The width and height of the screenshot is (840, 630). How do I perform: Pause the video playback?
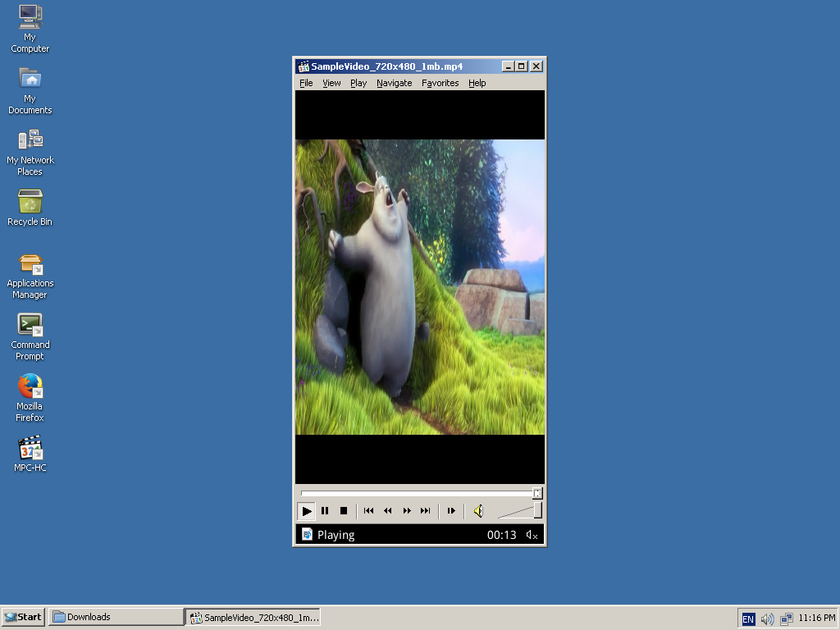pyautogui.click(x=324, y=510)
